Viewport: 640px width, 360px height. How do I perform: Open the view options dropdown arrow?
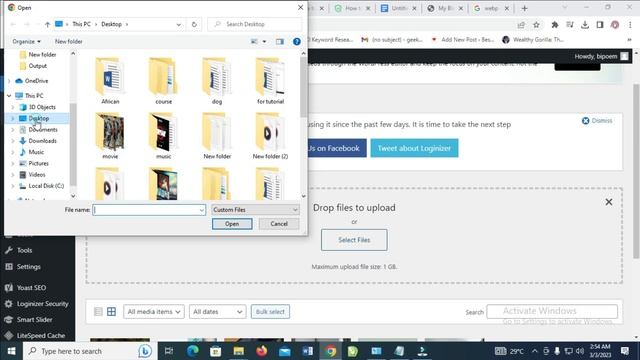pyautogui.click(x=264, y=41)
